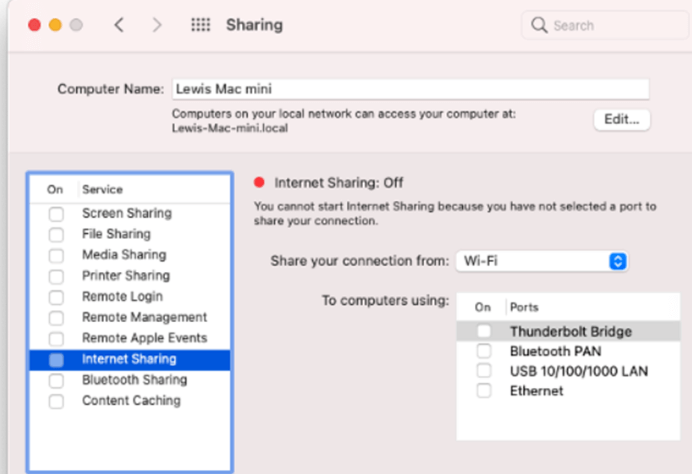This screenshot has width=692, height=474.
Task: Check the USB 10/100/1000 LAN port checkbox
Action: pos(484,371)
